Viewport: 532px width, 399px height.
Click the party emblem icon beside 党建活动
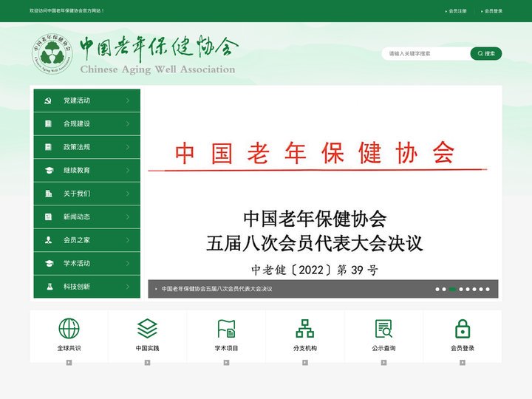48,100
